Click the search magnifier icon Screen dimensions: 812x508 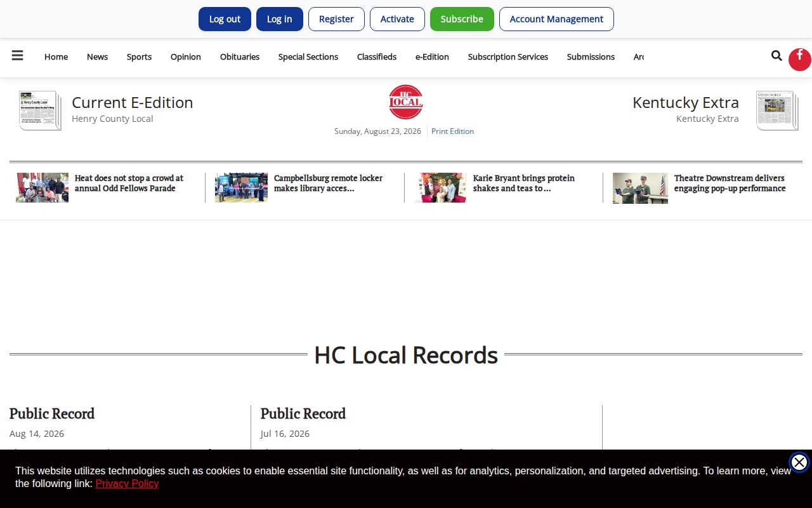(776, 56)
